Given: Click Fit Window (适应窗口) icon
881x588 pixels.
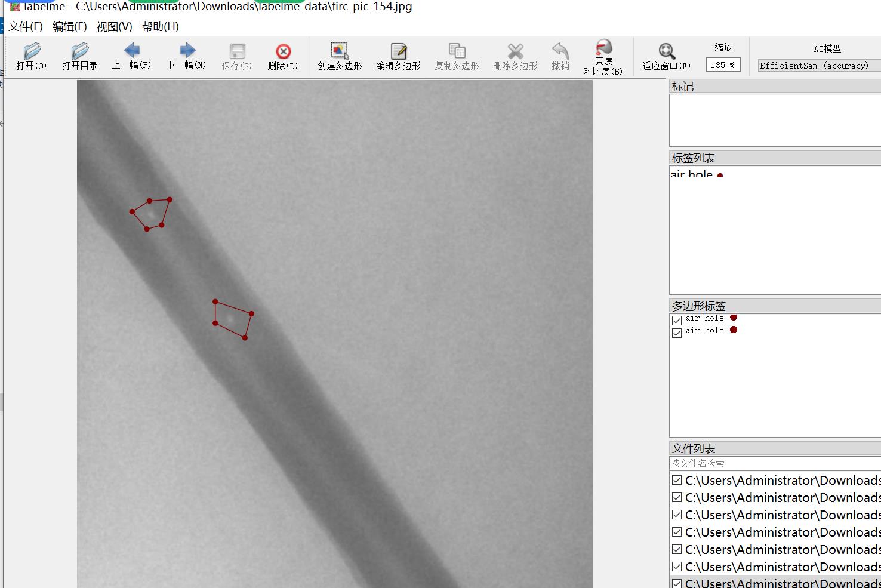Looking at the screenshot, I should (666, 57).
